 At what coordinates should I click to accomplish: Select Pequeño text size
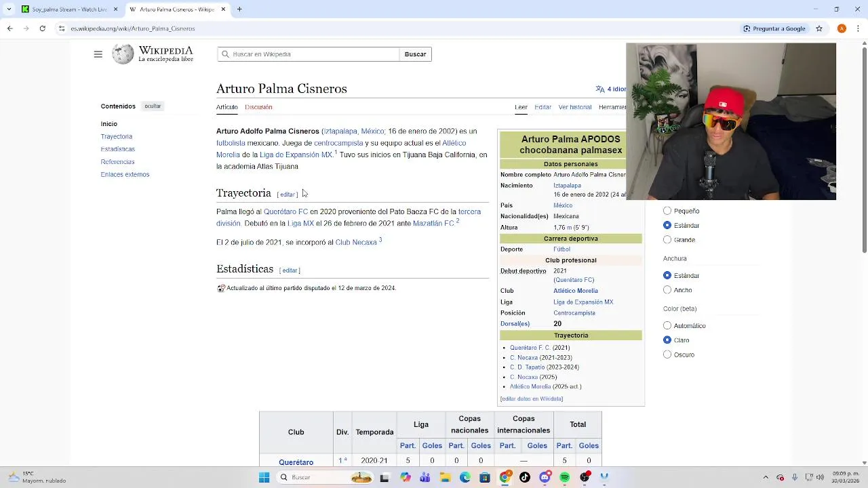click(x=667, y=211)
